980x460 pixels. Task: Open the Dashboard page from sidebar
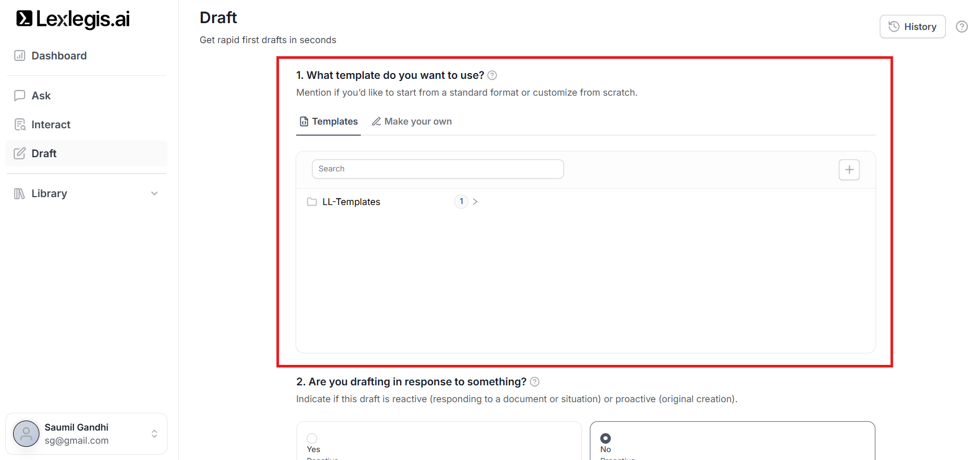pos(59,56)
